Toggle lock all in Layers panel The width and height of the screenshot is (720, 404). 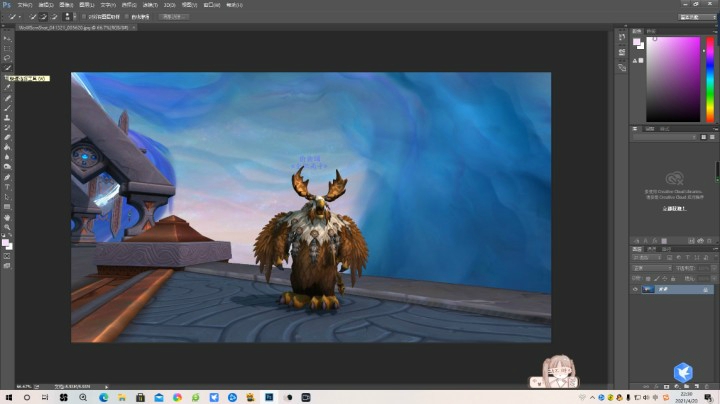pos(673,279)
